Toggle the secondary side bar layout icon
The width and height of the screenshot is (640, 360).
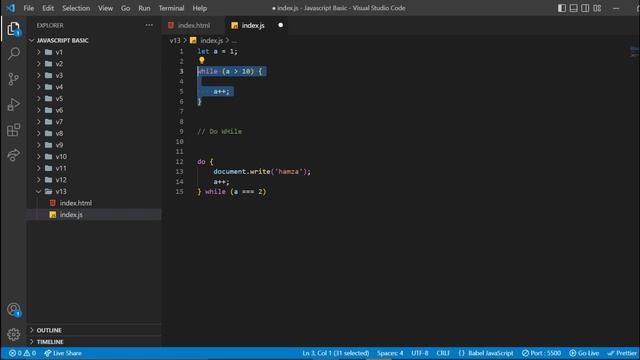click(585, 8)
